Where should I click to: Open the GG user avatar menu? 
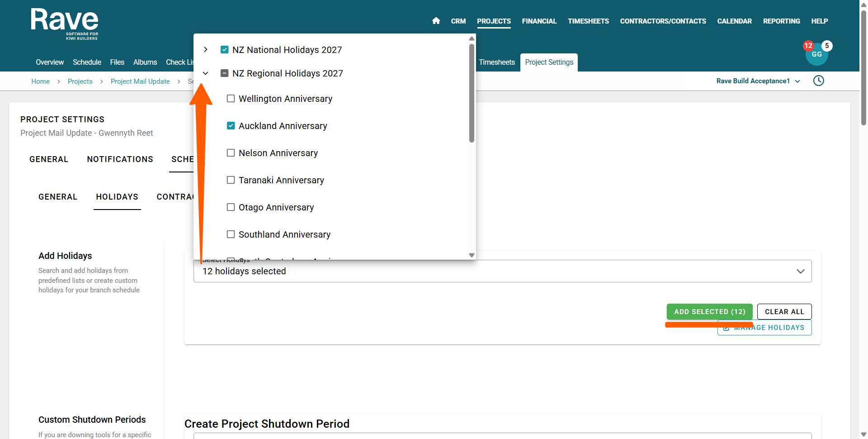[x=816, y=55]
